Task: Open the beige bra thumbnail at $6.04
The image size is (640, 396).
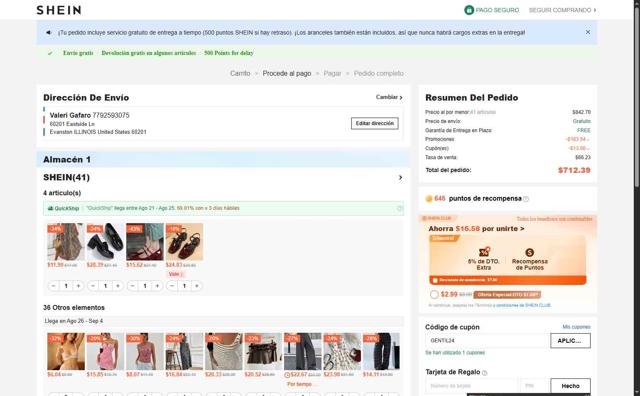Action: pyautogui.click(x=66, y=352)
